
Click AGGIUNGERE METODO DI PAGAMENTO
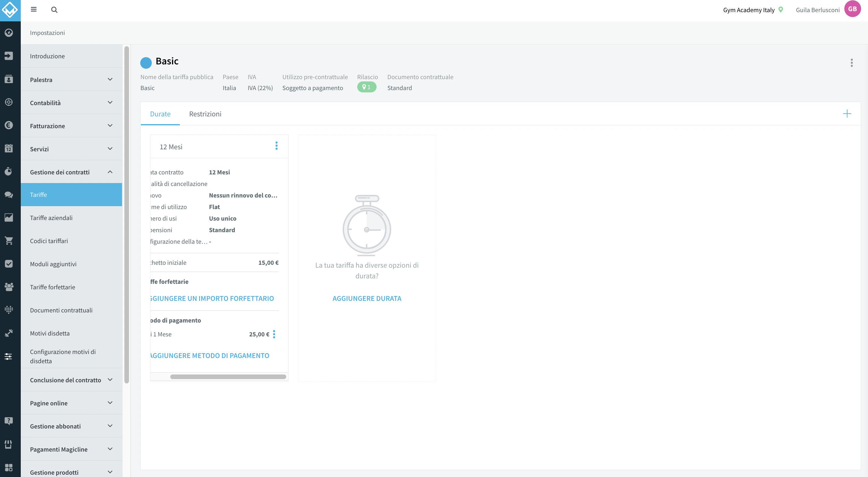pos(209,355)
